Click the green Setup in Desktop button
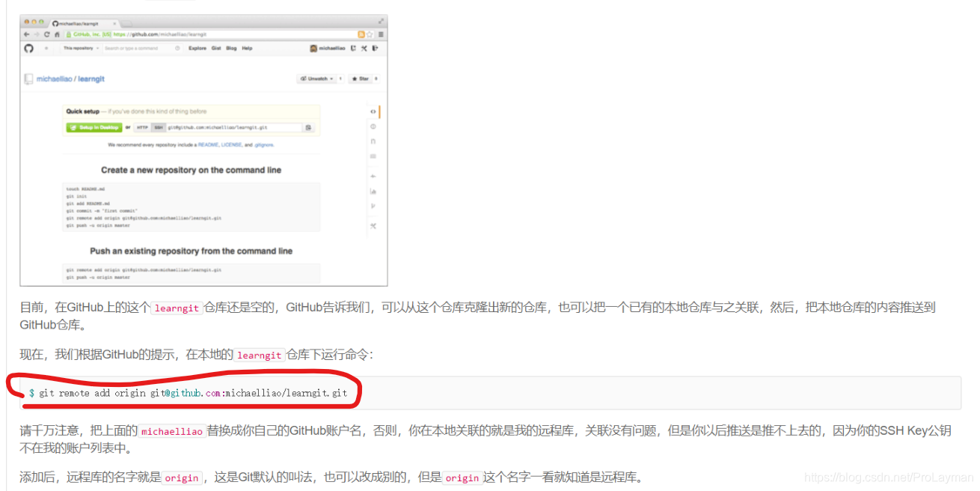The height and width of the screenshot is (491, 980). pos(94,127)
